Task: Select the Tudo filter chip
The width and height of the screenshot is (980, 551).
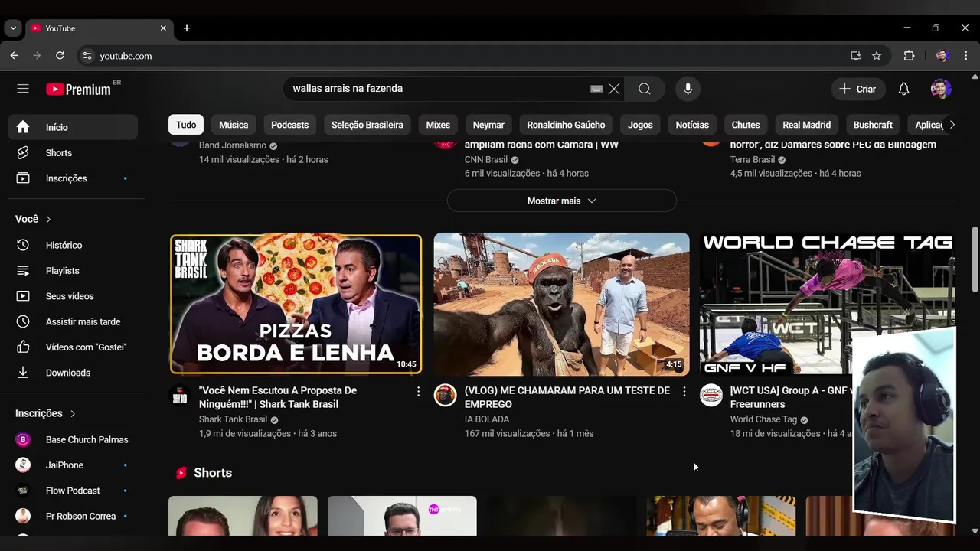Action: tap(186, 125)
